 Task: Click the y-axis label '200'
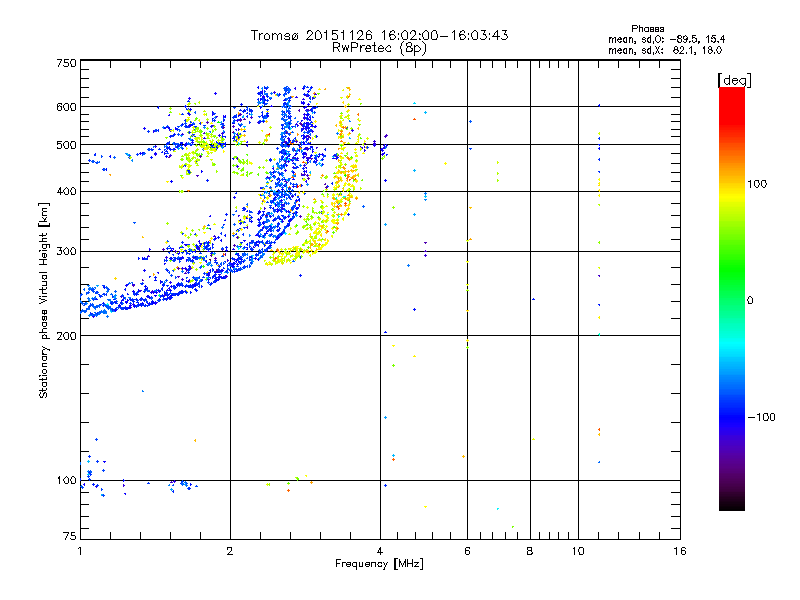click(x=66, y=336)
